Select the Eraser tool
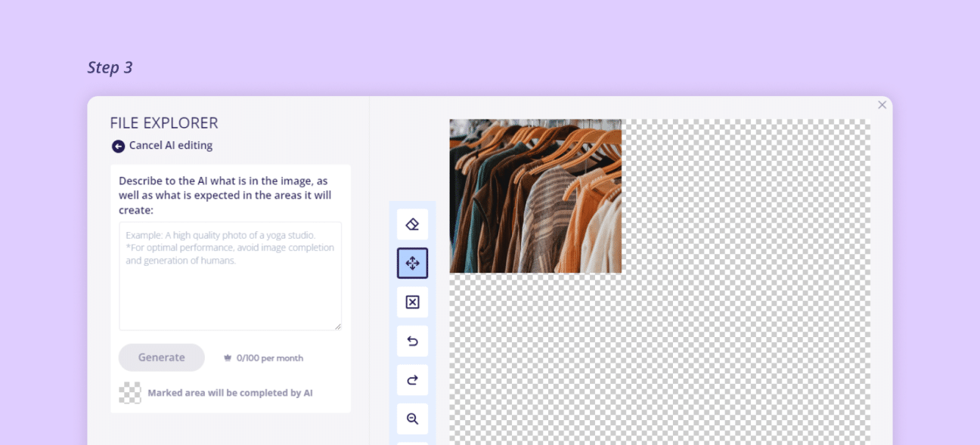This screenshot has width=980, height=445. pos(412,224)
